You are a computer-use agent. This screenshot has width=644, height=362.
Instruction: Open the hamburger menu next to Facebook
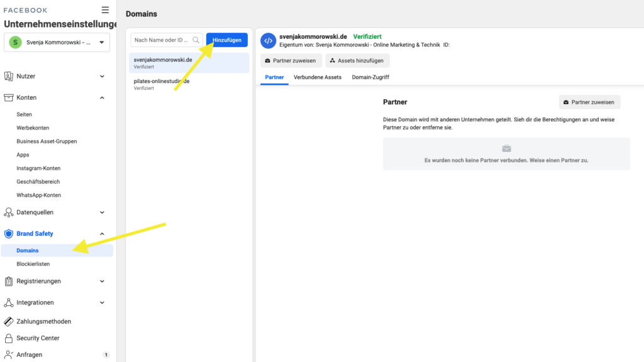(x=105, y=10)
